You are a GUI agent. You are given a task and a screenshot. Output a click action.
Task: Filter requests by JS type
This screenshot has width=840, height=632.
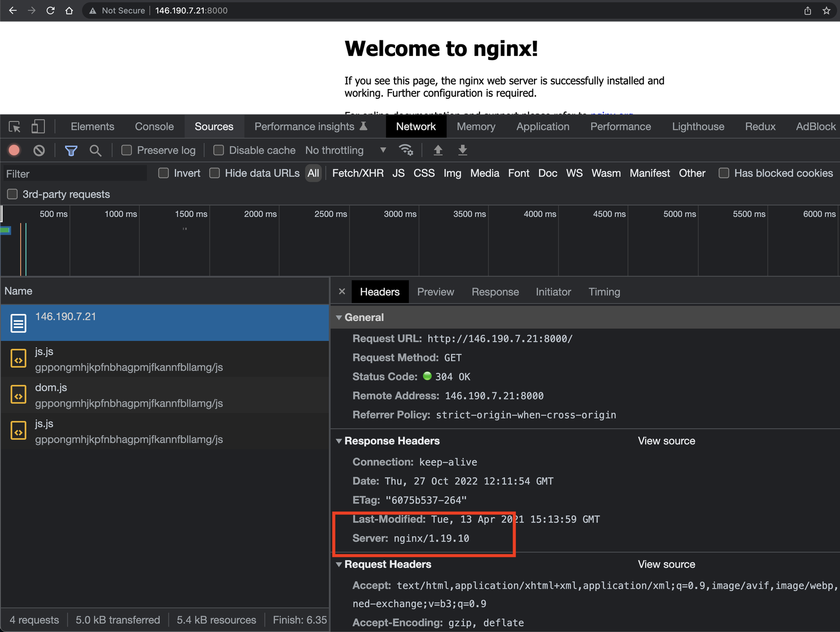[x=399, y=173]
